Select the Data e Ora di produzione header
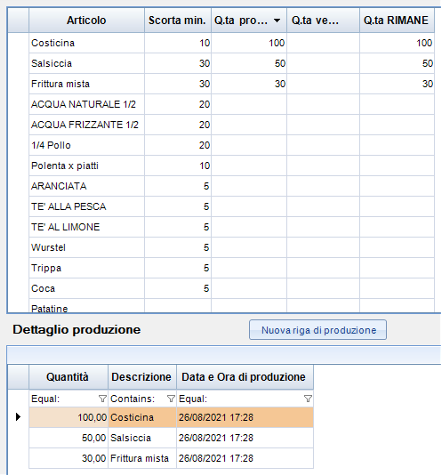The width and height of the screenshot is (441, 475). click(x=245, y=377)
